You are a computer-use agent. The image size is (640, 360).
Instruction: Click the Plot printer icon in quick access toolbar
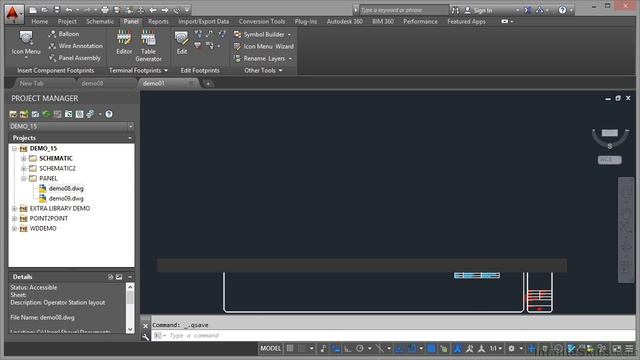[105, 10]
